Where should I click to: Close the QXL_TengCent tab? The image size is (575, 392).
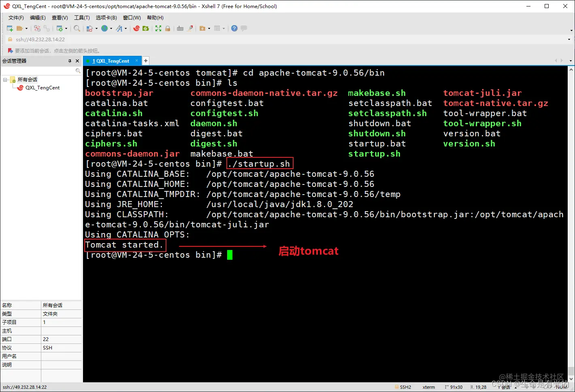pyautogui.click(x=136, y=61)
